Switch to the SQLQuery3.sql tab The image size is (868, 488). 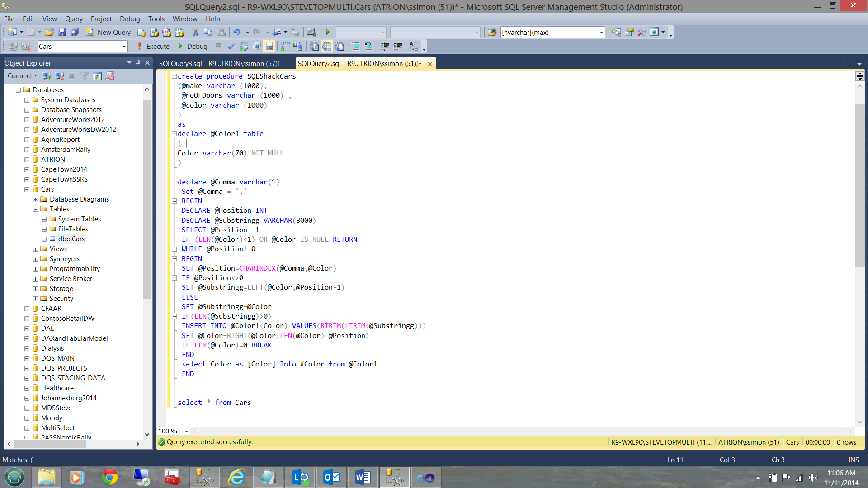(219, 64)
